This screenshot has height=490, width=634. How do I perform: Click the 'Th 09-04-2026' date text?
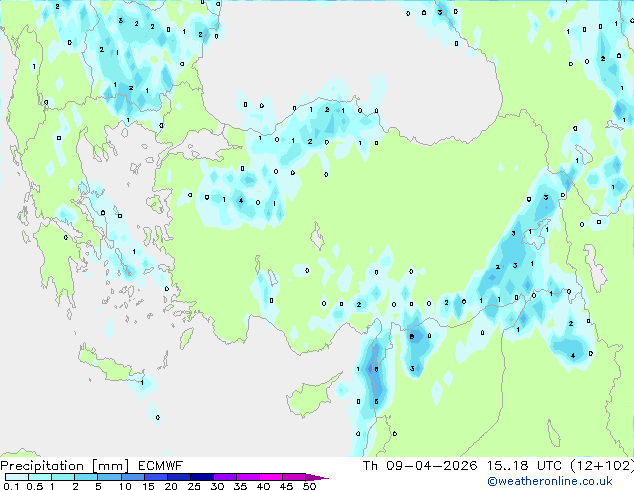420,466
